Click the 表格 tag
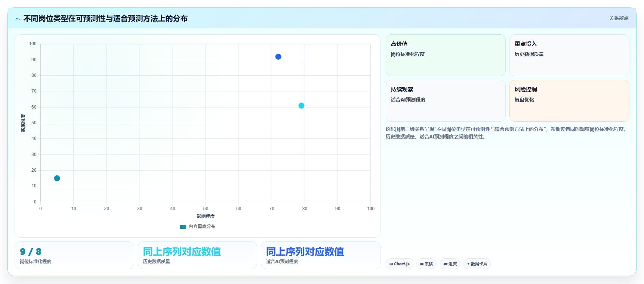 (426, 264)
